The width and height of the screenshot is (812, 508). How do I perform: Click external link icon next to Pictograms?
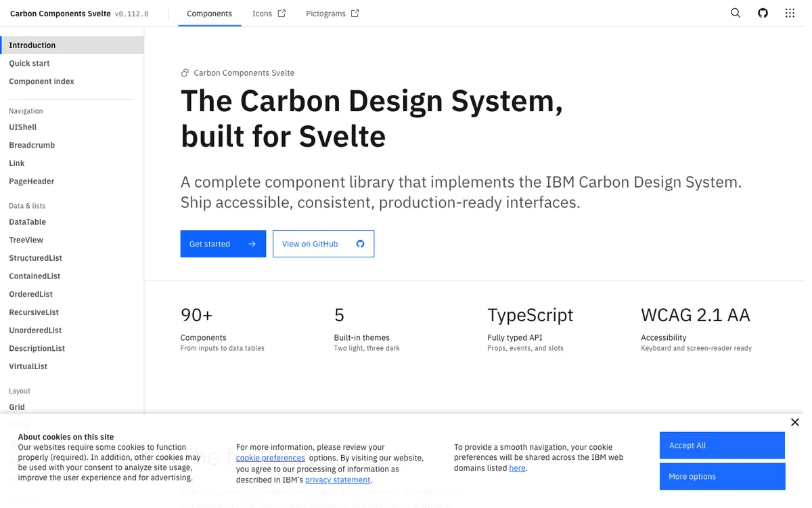pos(355,14)
